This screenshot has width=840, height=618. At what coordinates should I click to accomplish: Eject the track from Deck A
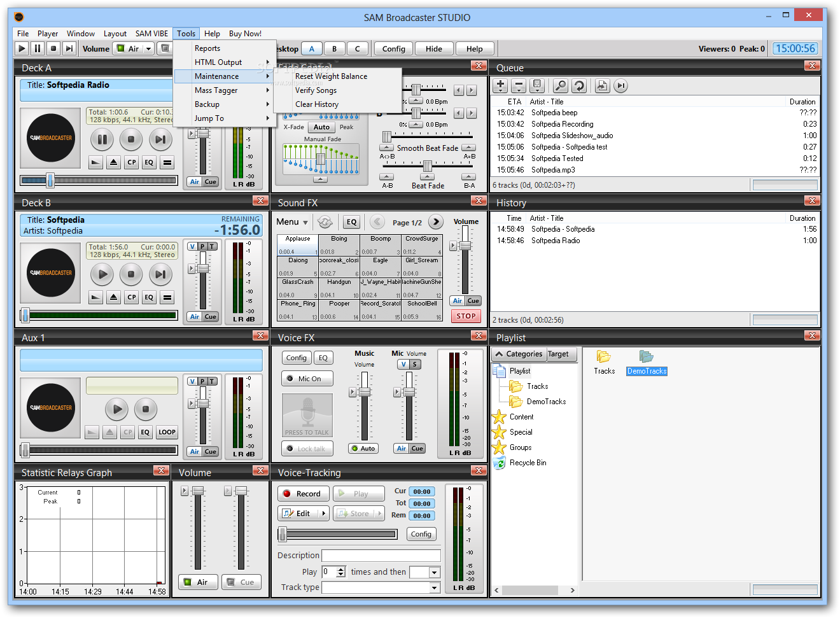coord(113,162)
